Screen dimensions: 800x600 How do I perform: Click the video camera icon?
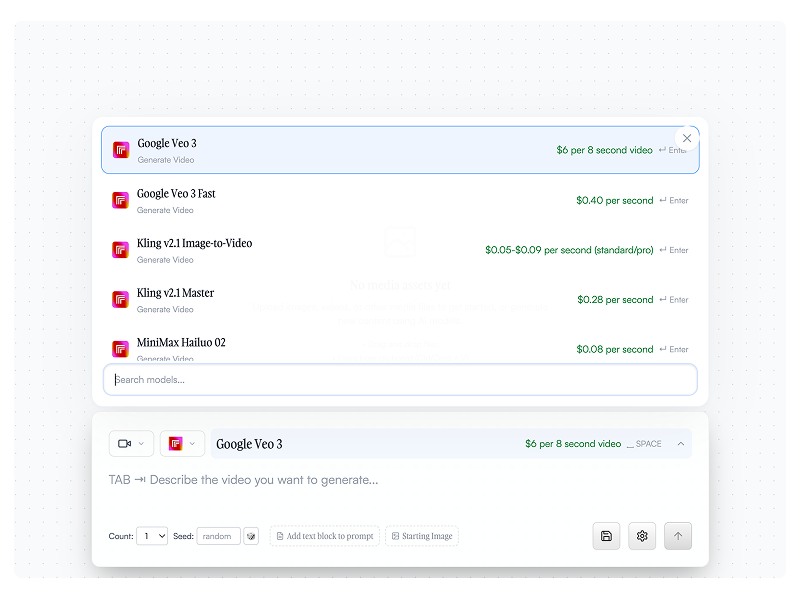(x=124, y=444)
